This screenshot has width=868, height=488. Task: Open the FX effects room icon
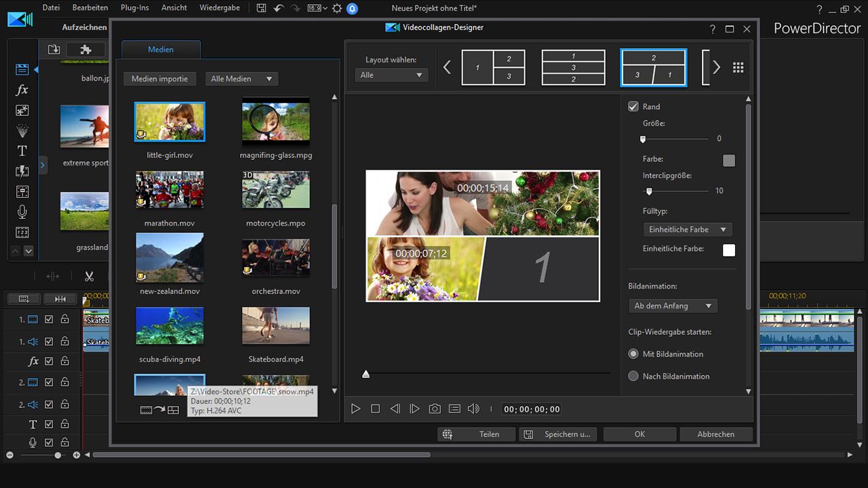pyautogui.click(x=22, y=90)
